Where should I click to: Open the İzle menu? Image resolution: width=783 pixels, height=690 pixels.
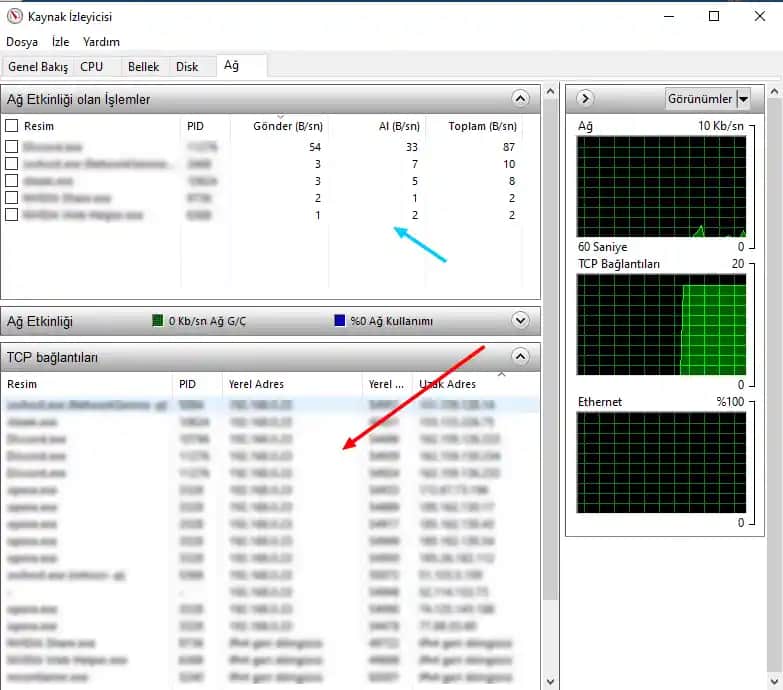[x=60, y=42]
